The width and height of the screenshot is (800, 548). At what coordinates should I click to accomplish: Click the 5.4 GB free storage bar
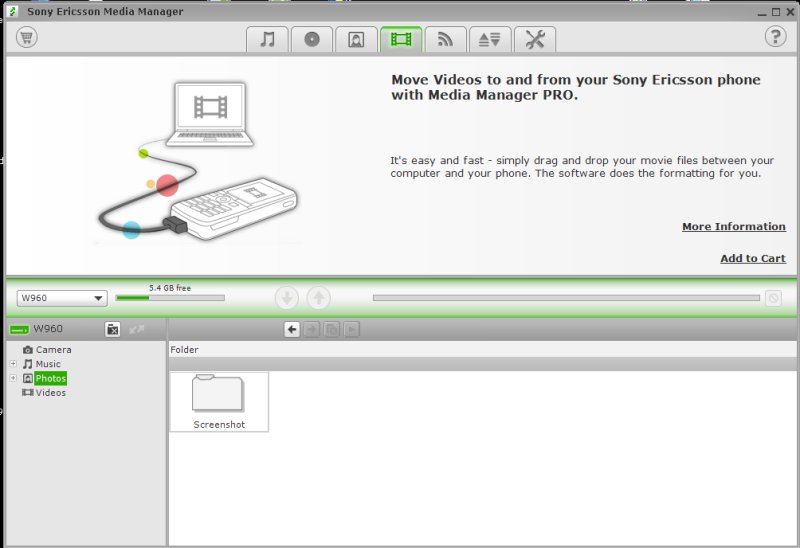click(x=170, y=297)
